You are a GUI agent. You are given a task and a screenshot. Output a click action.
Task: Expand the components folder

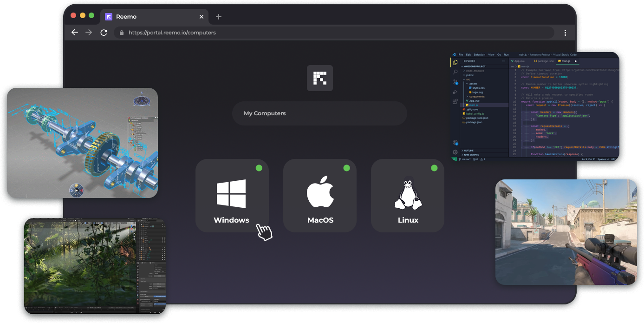point(485,97)
